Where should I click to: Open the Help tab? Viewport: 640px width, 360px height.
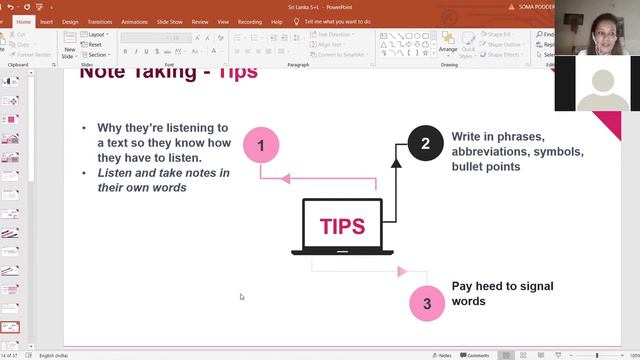click(x=277, y=22)
